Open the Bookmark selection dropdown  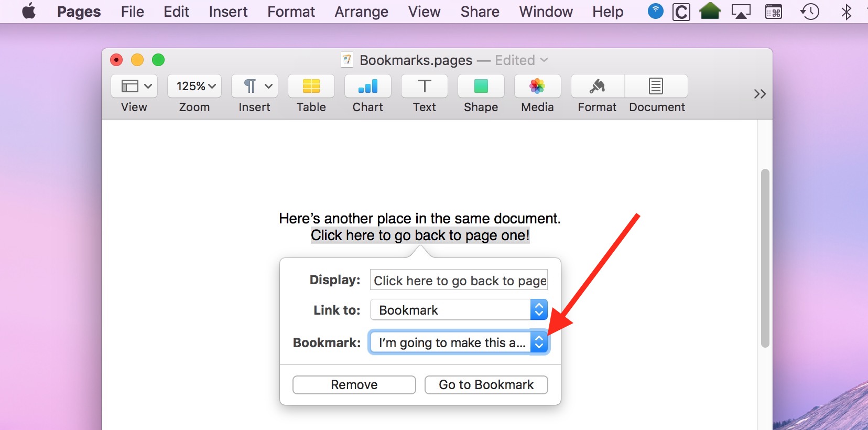(x=459, y=342)
